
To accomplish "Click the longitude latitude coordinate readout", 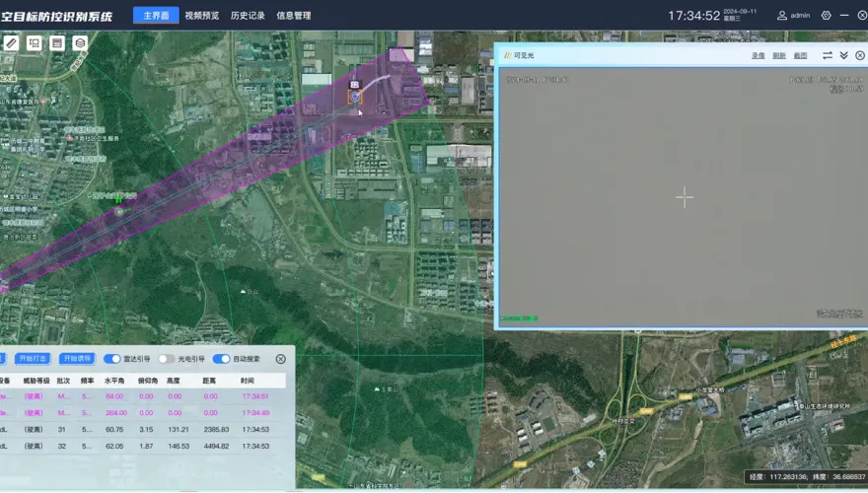I will (807, 476).
